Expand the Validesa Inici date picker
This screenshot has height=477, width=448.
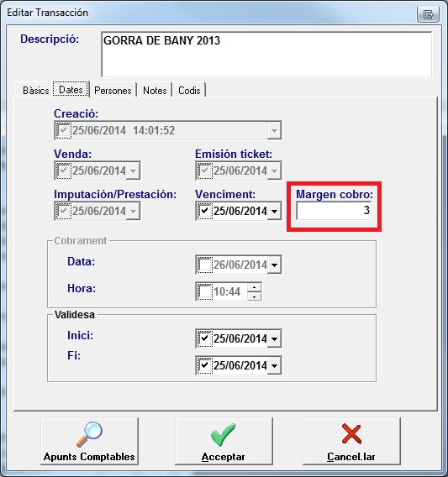pyautogui.click(x=274, y=338)
